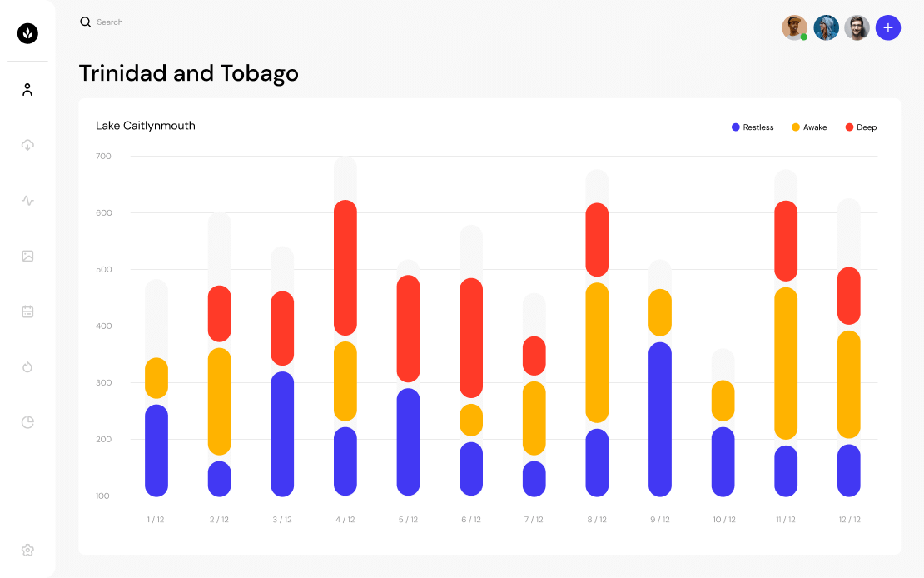Screen dimensions: 924x578
Task: Click the yellow Awake segment for 2 / 12
Action: [220, 401]
